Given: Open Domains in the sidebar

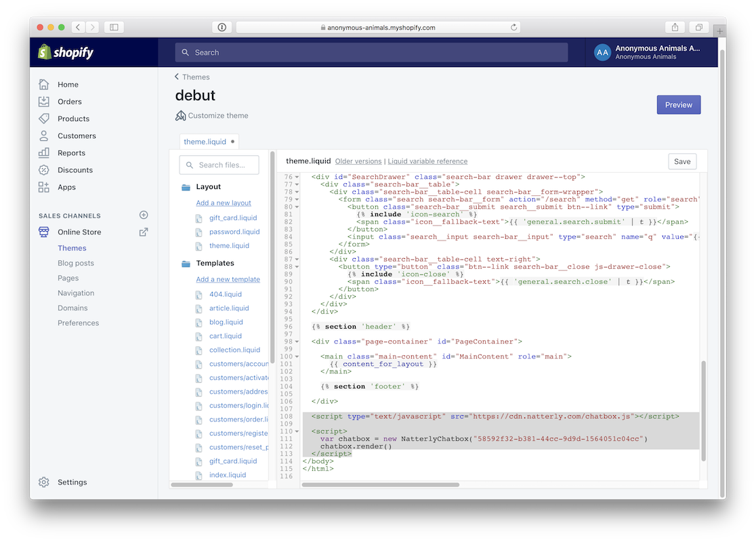Looking at the screenshot, I should click(x=72, y=308).
